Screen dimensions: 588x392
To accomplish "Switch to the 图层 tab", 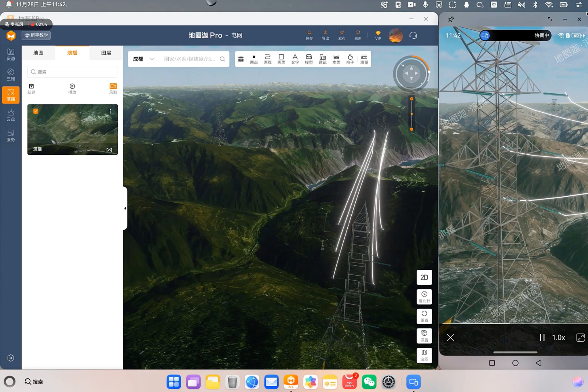I will (x=106, y=53).
